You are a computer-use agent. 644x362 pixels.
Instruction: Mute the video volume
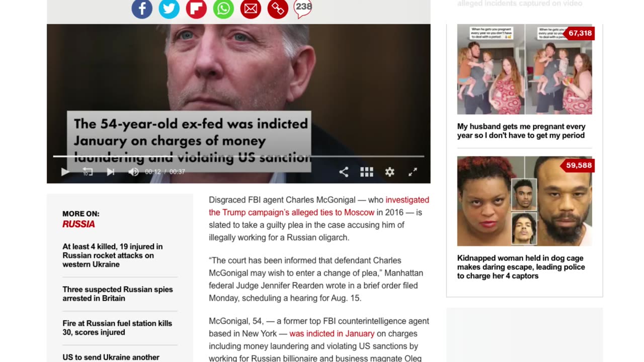pos(133,172)
